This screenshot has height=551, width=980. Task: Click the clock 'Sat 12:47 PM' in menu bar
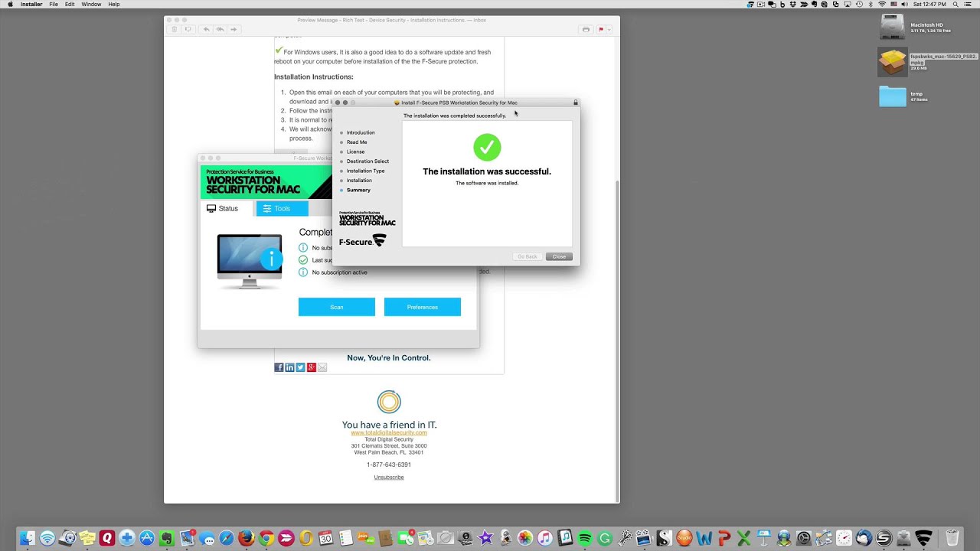click(x=929, y=4)
